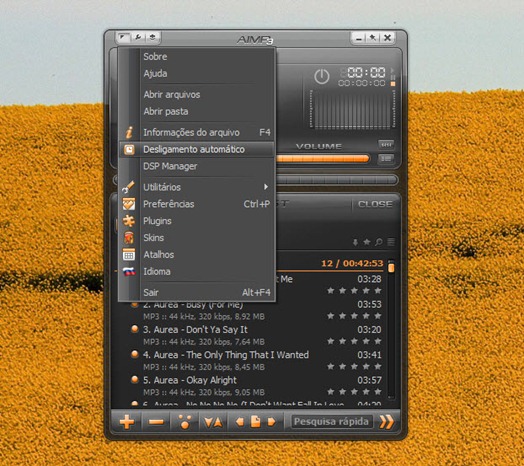Click the 12 / 00:42:53 playlist total

(352, 263)
